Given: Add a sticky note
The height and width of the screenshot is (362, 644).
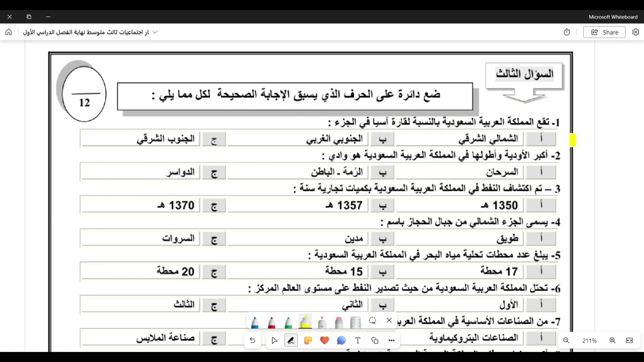Looking at the screenshot, I should tap(308, 340).
